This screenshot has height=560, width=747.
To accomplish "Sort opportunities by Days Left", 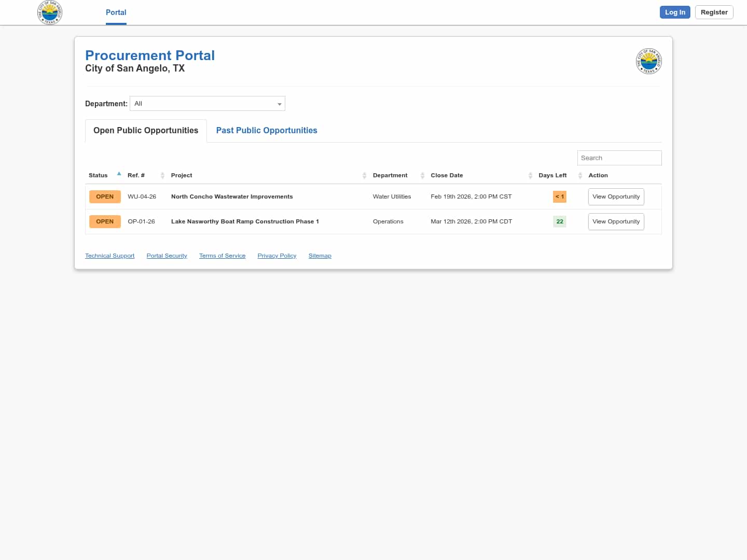I will (580, 175).
